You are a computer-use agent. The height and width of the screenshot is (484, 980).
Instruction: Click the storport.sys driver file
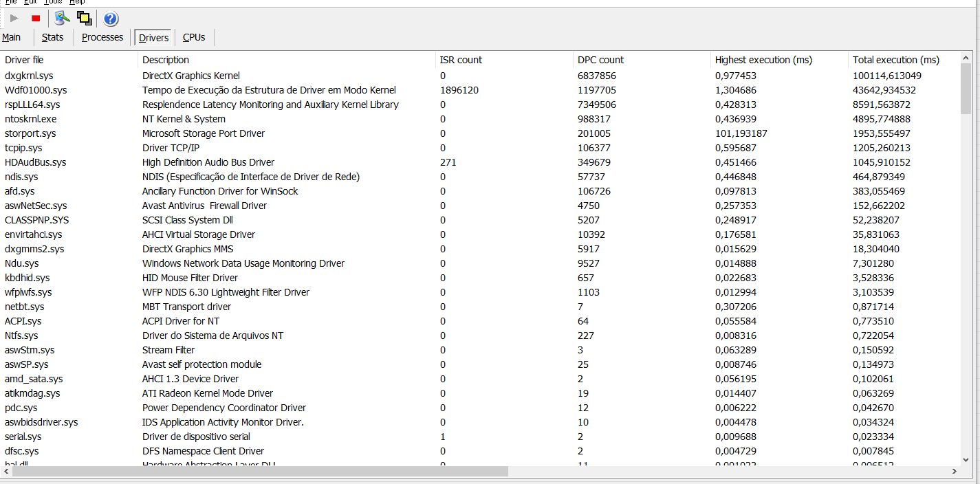pos(30,133)
